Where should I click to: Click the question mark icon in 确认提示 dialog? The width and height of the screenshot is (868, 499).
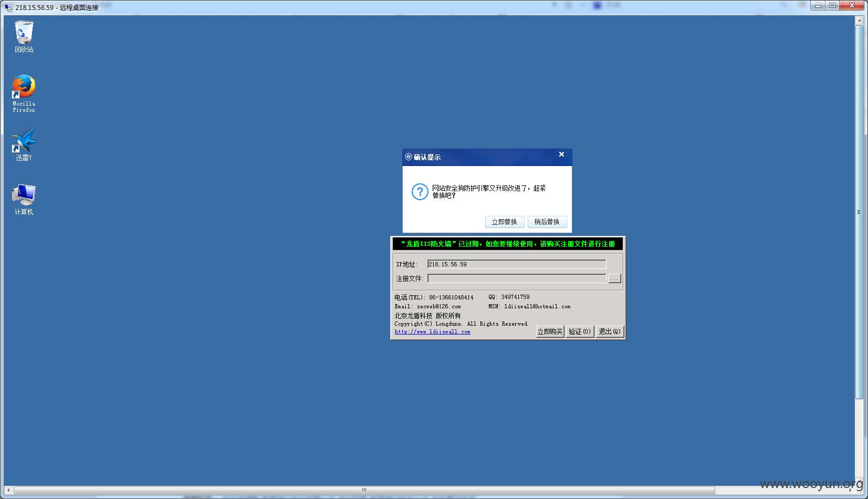420,192
